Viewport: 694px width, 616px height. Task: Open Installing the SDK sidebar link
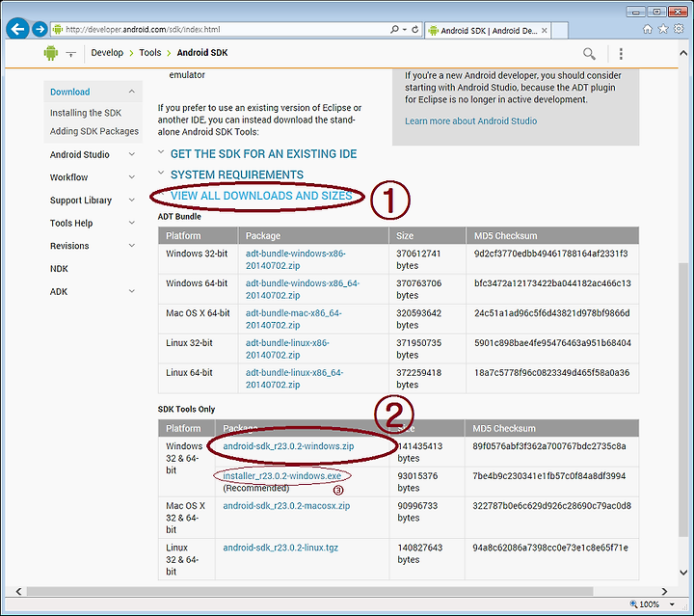[x=86, y=113]
